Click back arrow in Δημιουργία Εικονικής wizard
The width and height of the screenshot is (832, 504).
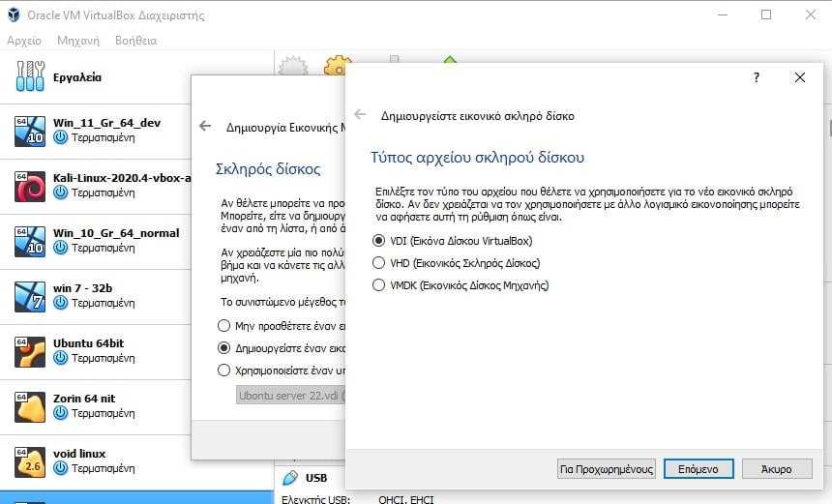coord(205,127)
